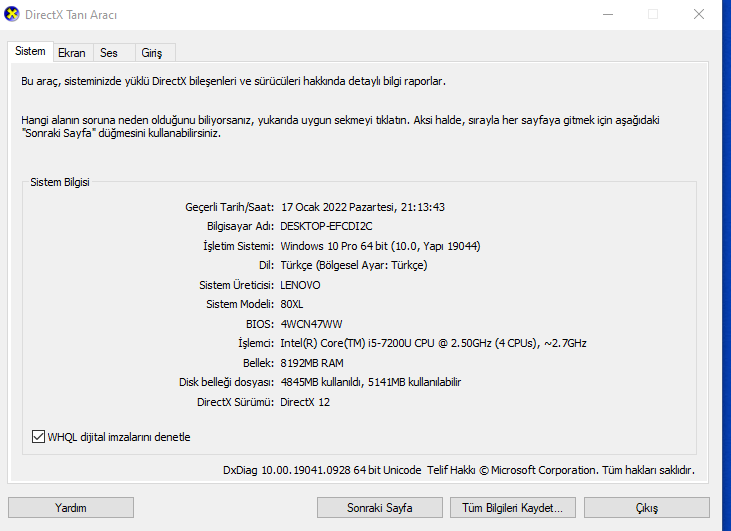
Task: Click the İşletim Sistemi label
Action: coord(238,246)
